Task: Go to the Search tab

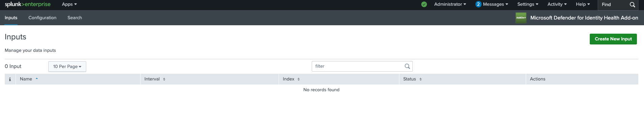Action: tap(74, 18)
